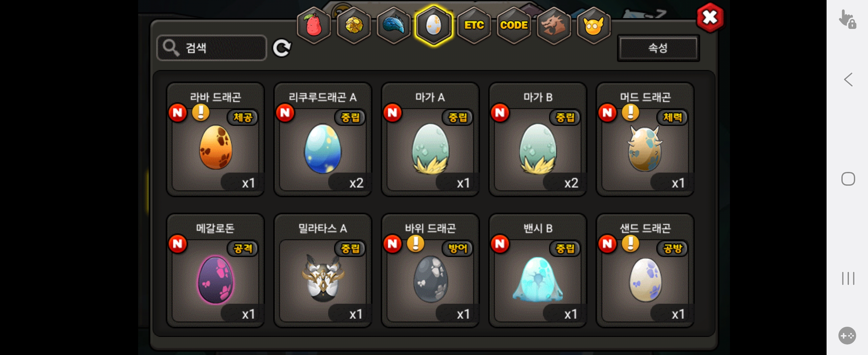Close the inventory with the red X
The height and width of the screenshot is (355, 868).
[x=710, y=17]
